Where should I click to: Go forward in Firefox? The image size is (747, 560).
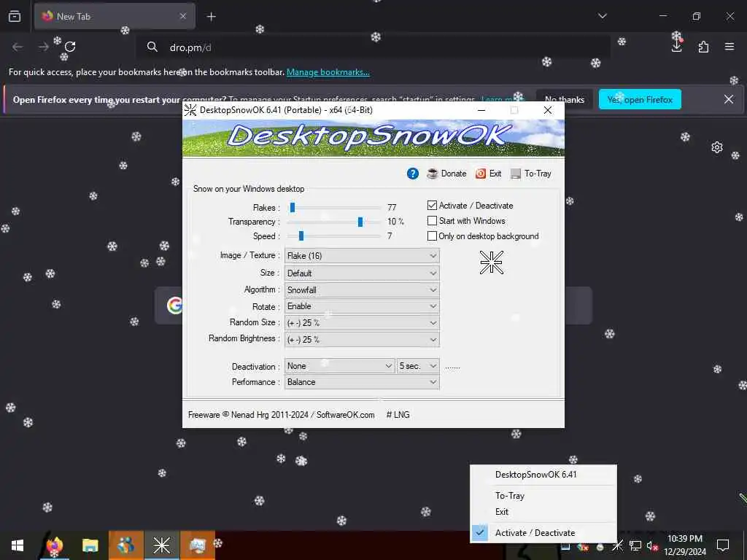click(x=43, y=47)
